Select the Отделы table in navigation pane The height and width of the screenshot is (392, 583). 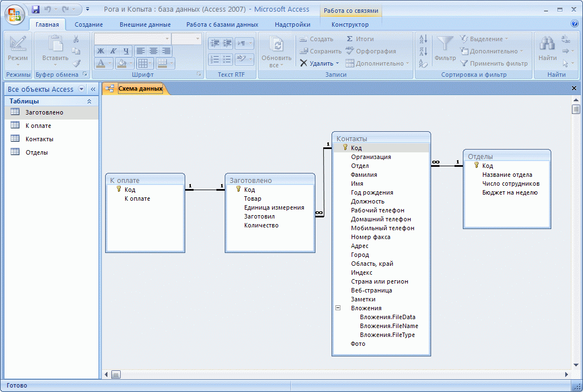[x=37, y=152]
